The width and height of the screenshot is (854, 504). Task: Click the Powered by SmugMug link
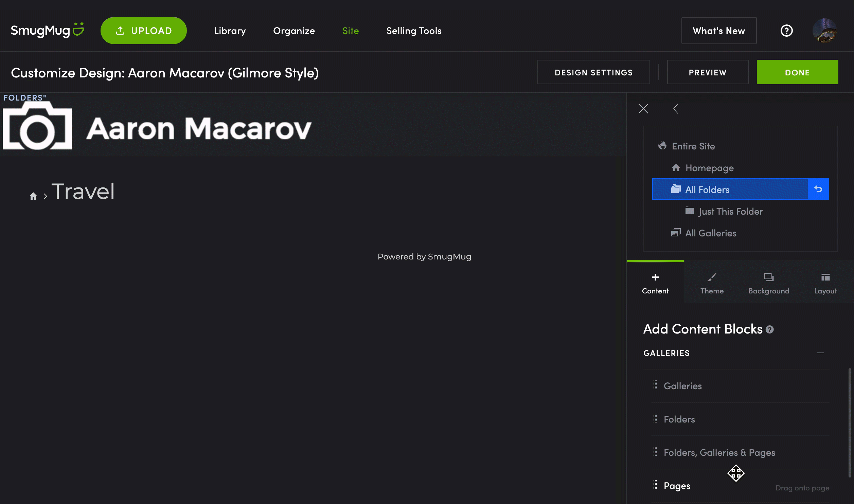pyautogui.click(x=424, y=256)
